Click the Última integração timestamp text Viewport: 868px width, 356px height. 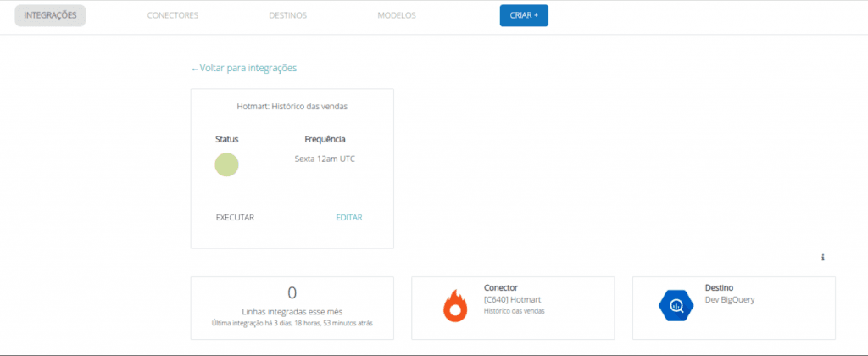coord(292,323)
